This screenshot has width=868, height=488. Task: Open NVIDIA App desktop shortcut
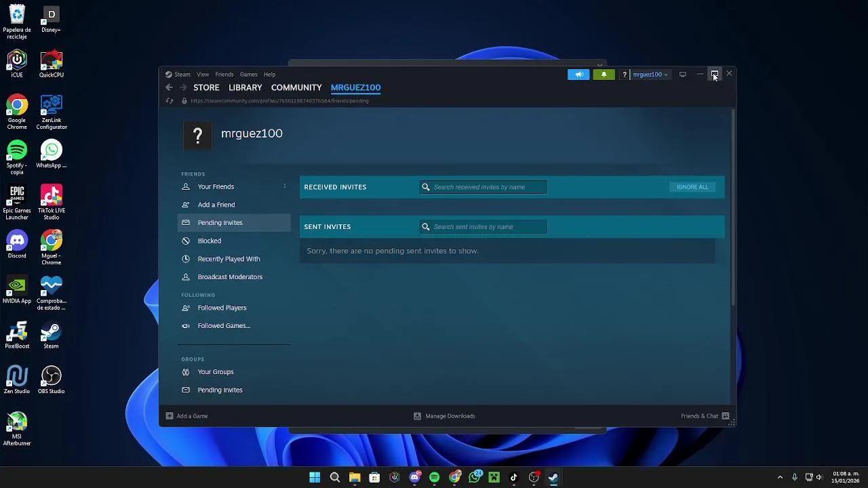click(17, 290)
